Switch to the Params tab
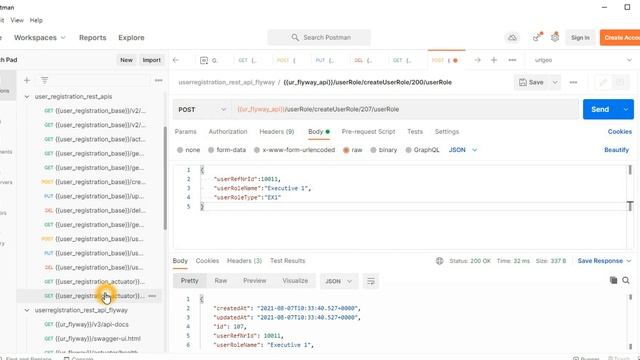Image resolution: width=640 pixels, height=360 pixels. (185, 132)
